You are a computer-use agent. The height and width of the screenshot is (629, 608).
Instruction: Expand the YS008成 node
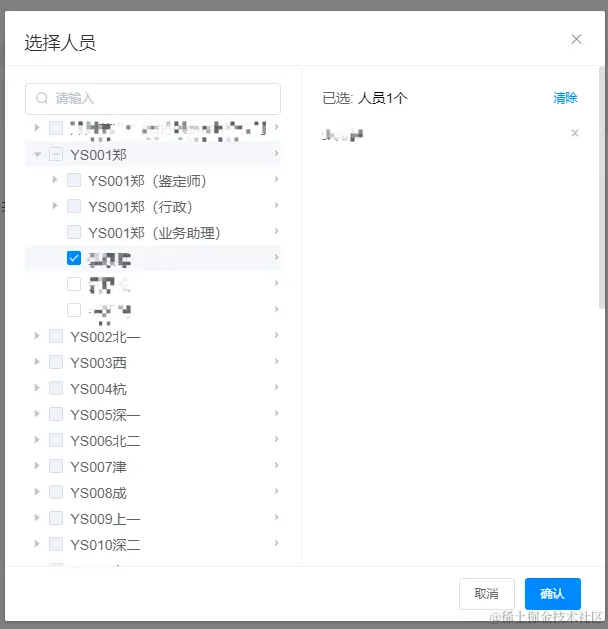[37, 492]
